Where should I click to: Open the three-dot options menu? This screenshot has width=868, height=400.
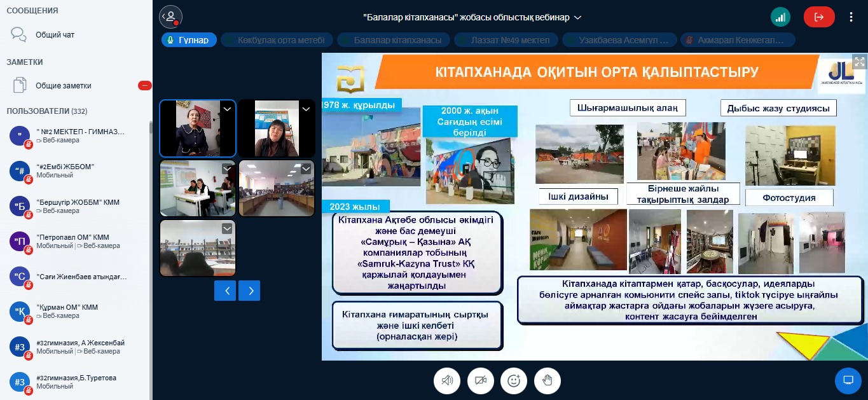[851, 17]
